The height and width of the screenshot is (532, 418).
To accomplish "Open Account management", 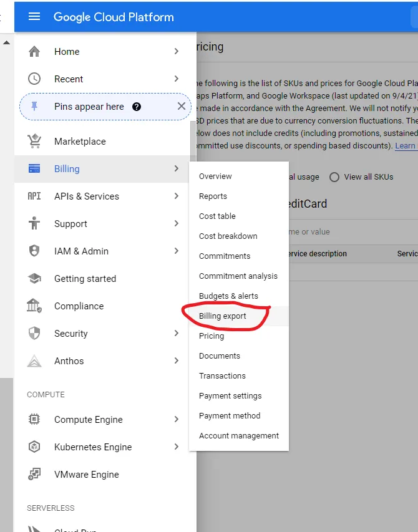I will click(x=239, y=436).
